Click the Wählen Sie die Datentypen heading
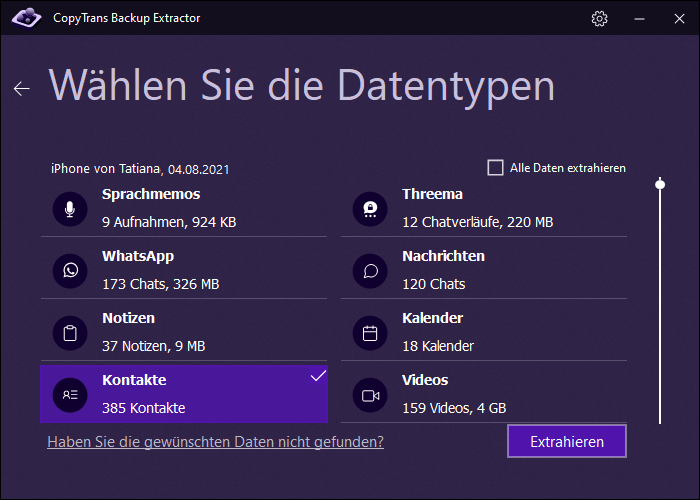The height and width of the screenshot is (500, 700). click(x=302, y=87)
